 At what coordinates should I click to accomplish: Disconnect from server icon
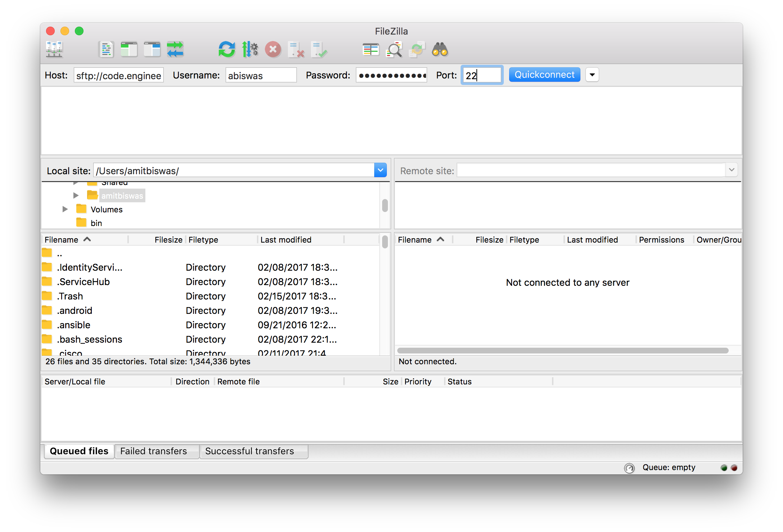(296, 49)
